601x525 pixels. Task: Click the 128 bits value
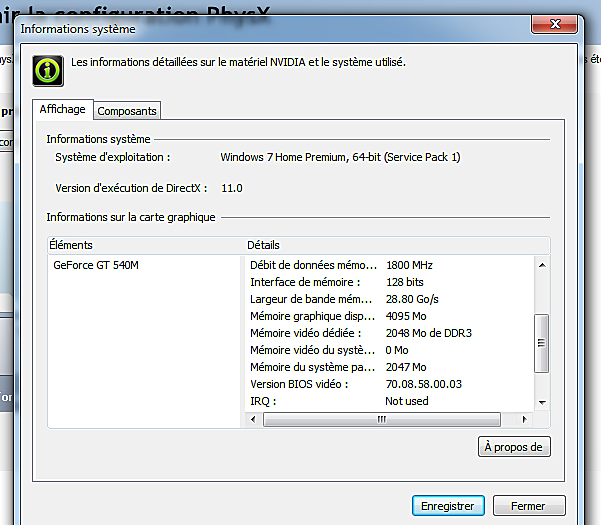(405, 282)
